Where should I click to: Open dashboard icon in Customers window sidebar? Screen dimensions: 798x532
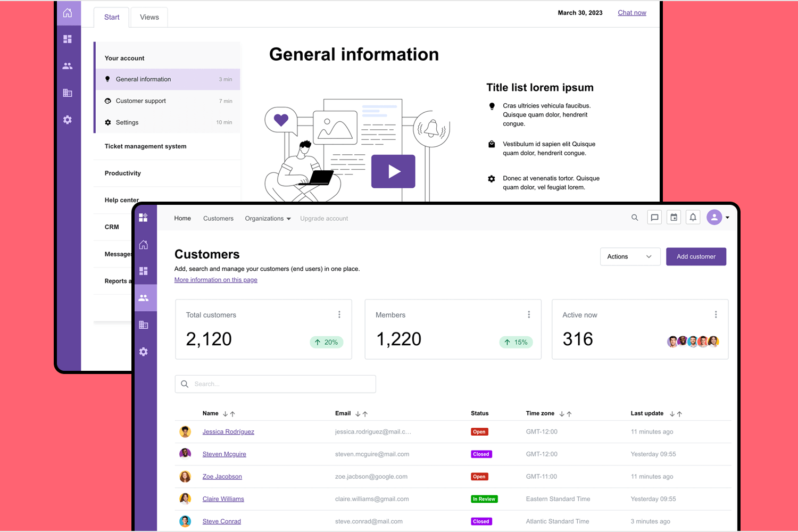pyautogui.click(x=144, y=271)
